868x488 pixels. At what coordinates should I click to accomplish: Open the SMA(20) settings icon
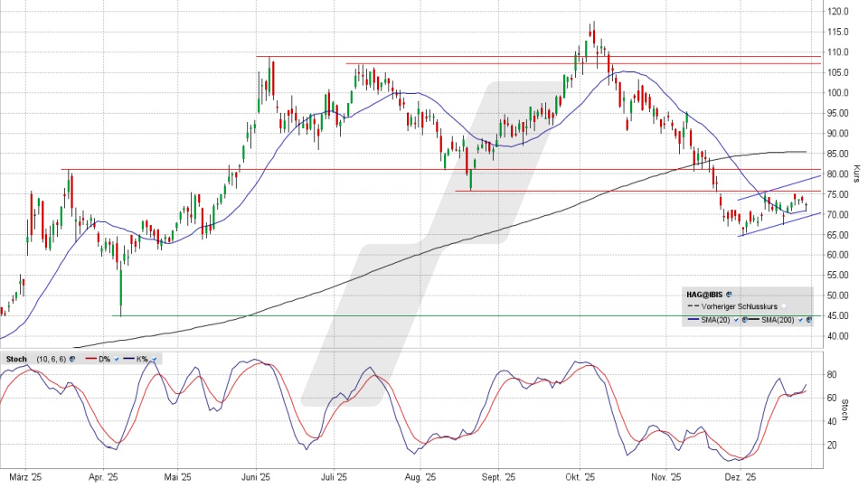click(743, 320)
